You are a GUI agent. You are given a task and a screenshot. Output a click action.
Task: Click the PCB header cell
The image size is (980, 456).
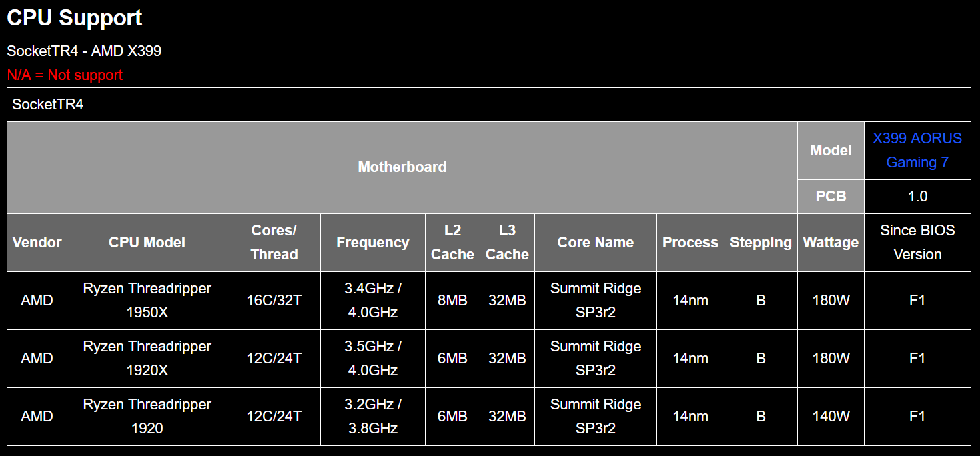click(831, 197)
